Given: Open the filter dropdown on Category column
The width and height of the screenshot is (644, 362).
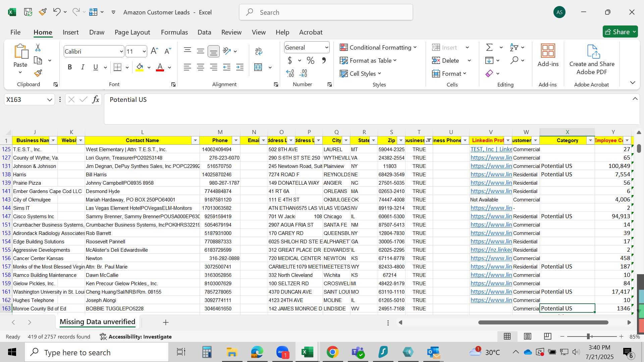Looking at the screenshot, I should (x=590, y=140).
